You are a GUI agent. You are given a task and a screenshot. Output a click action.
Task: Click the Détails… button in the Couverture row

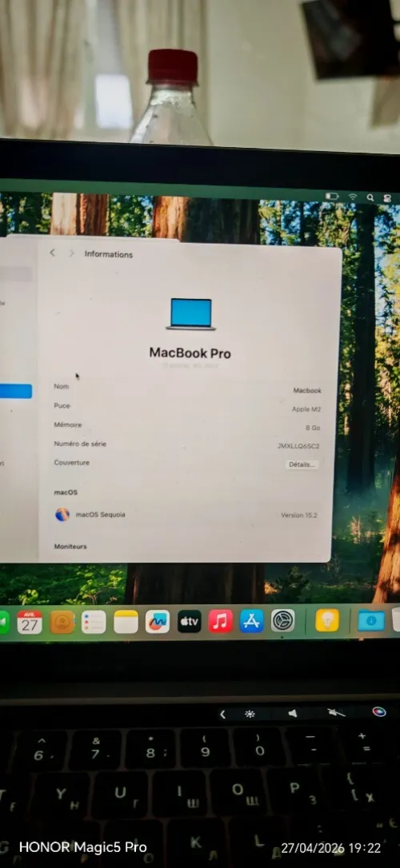[x=302, y=464]
